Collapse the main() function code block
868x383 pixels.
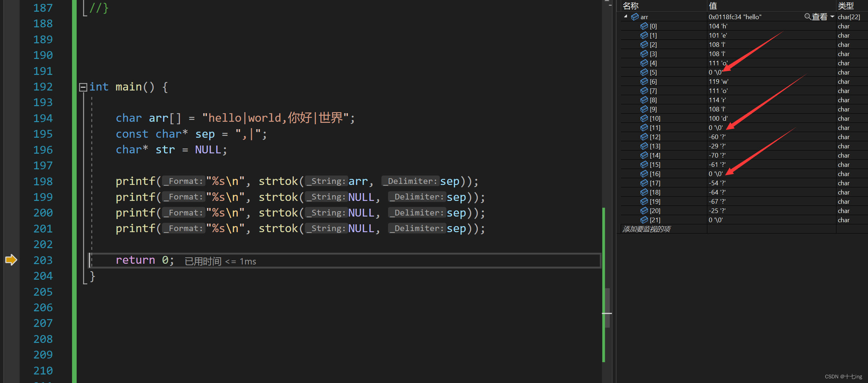click(83, 87)
